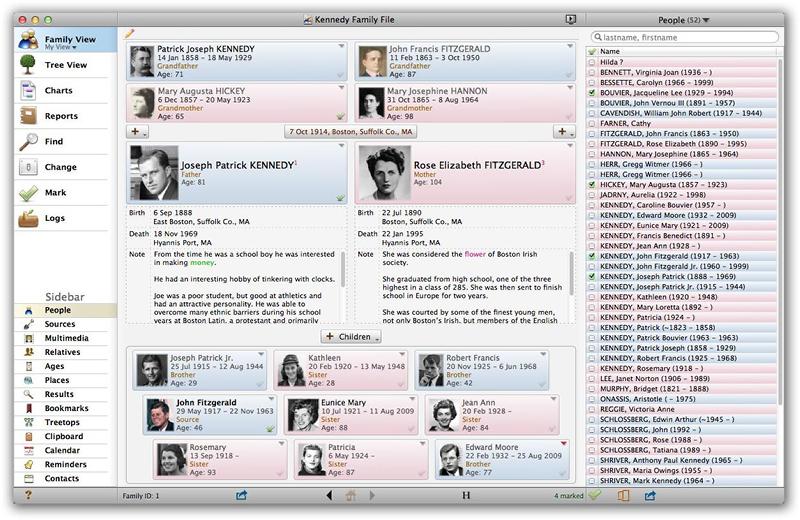Viewport: 800px width, 520px height.
Task: Click Joseph Patrick KENNEDY's portrait photo
Action: point(154,173)
